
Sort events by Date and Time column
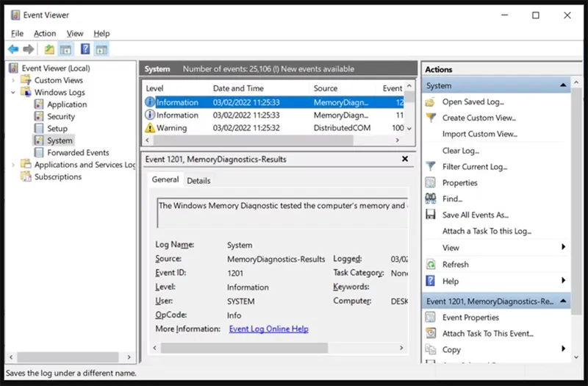(238, 88)
